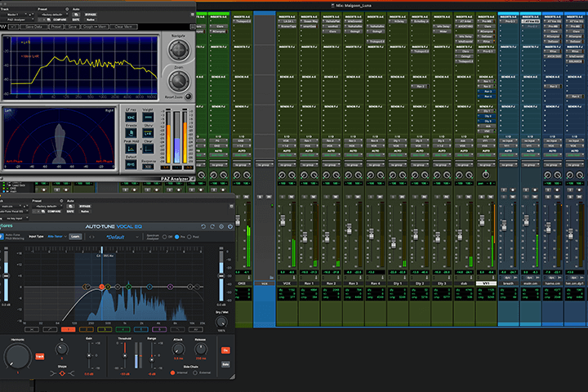Select RMS Detect button in PAZ Analyzer
Image resolution: width=588 pixels, height=392 pixels.
pyautogui.click(x=131, y=164)
